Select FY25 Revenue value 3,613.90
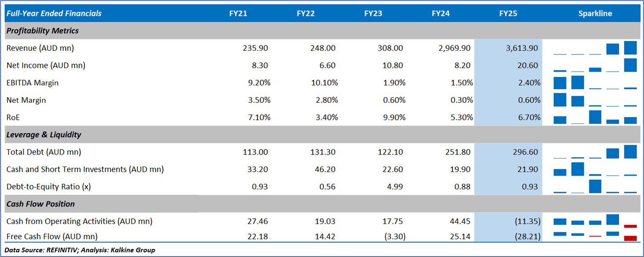Viewport: 644px width, 257px height. pos(522,48)
